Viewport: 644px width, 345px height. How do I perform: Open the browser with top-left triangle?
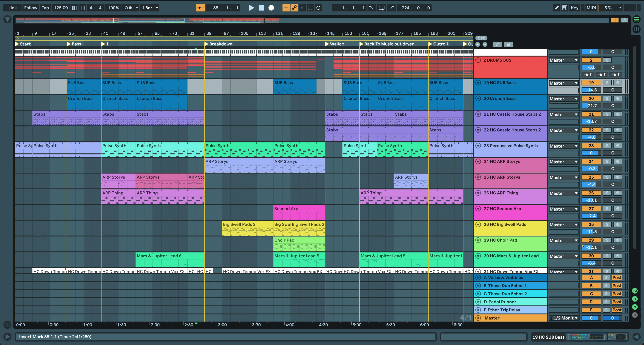(x=7, y=20)
